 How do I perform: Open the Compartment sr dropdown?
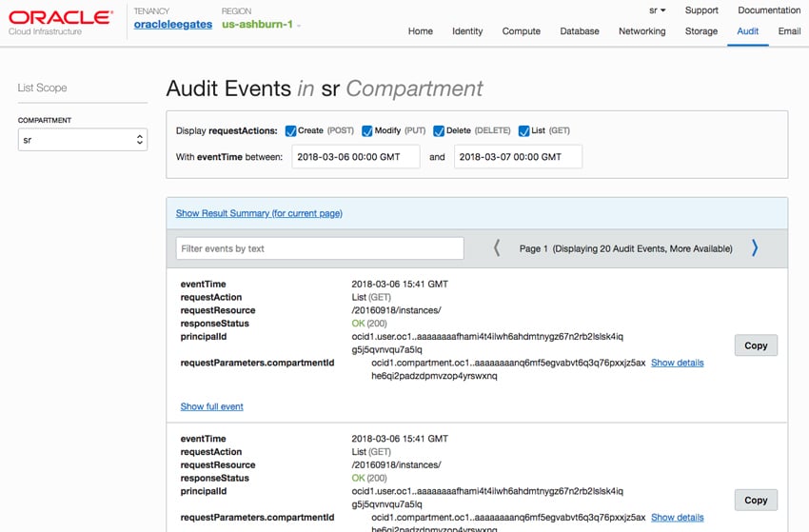(x=83, y=140)
